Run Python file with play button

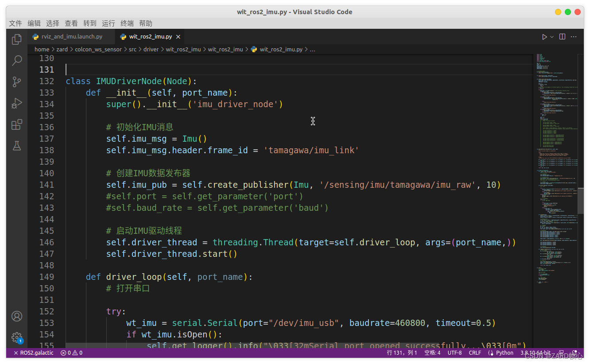click(x=544, y=37)
